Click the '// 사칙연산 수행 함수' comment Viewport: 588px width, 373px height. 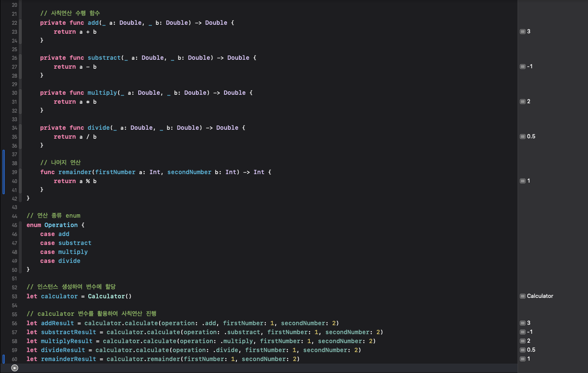pos(70,13)
